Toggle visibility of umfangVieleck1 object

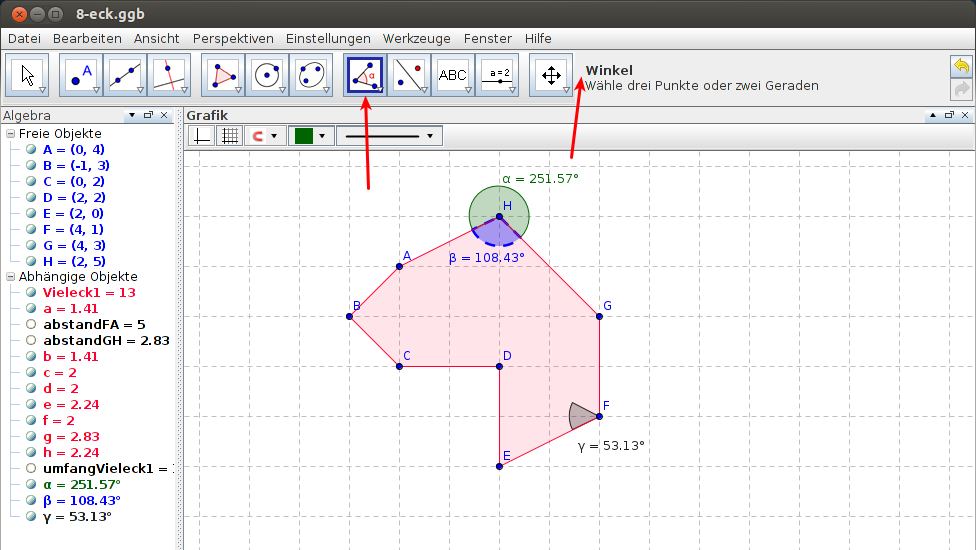tap(31, 468)
